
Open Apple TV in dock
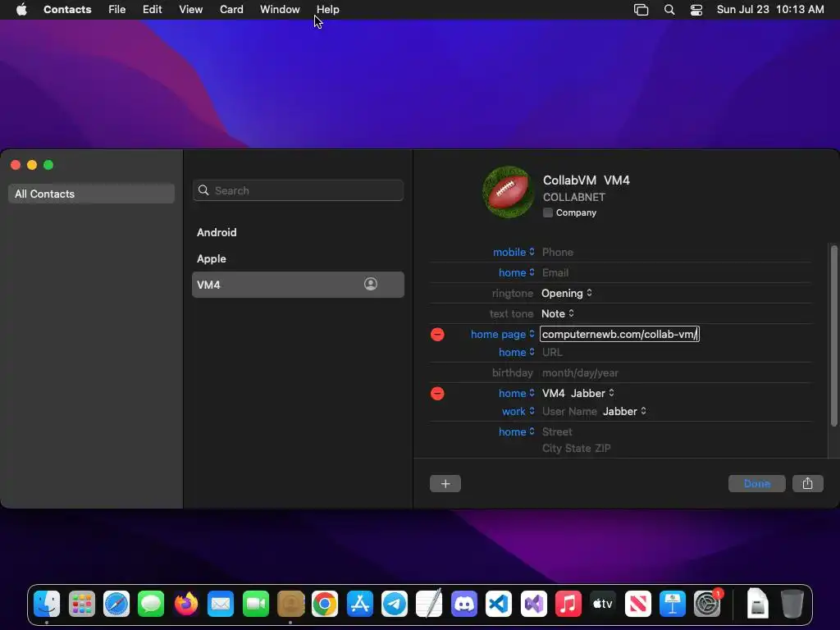[x=603, y=604]
